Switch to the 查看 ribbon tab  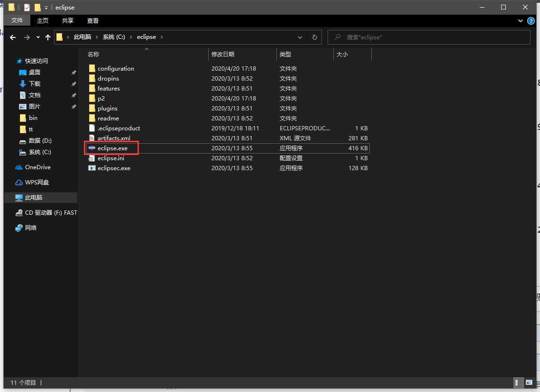pyautogui.click(x=92, y=21)
